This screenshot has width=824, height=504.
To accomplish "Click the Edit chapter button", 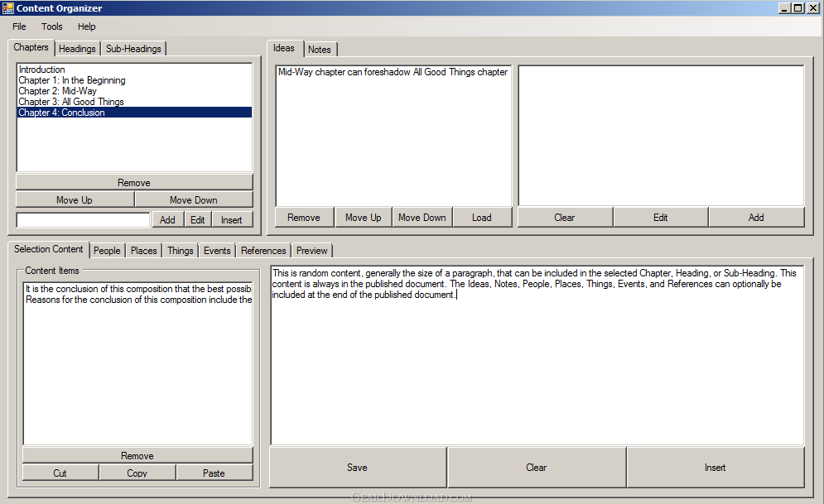I will point(198,220).
